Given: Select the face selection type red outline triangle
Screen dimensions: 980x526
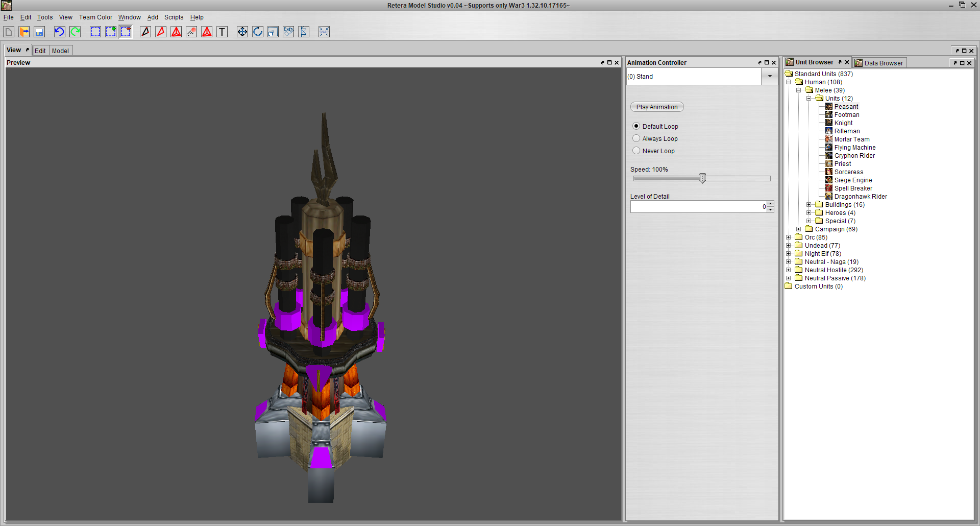Looking at the screenshot, I should pyautogui.click(x=161, y=32).
